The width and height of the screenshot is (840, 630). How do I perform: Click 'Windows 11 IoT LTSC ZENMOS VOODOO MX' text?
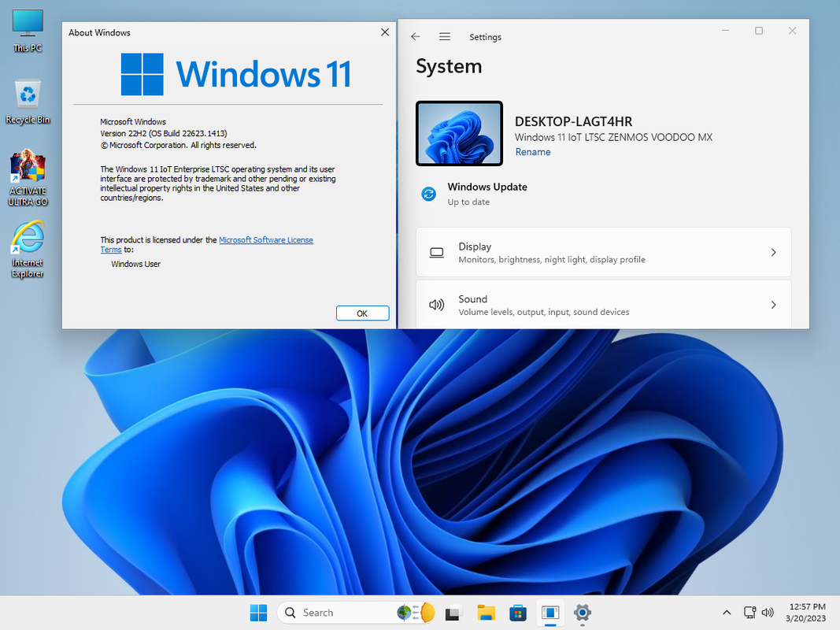click(613, 137)
